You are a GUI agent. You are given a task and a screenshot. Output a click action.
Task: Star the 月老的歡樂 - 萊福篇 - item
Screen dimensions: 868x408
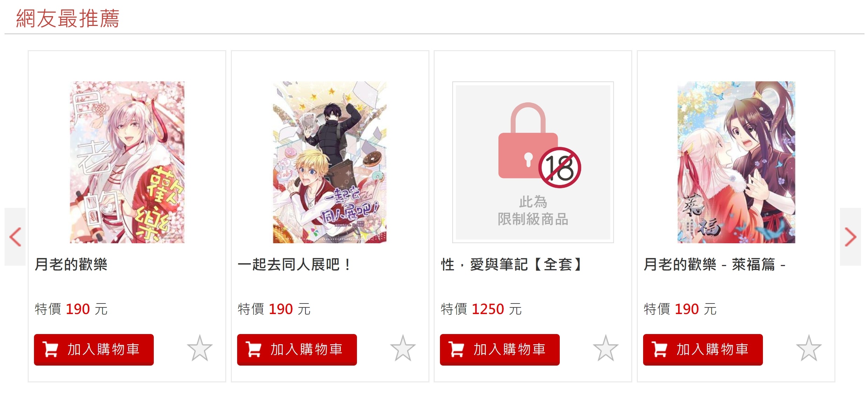point(809,348)
